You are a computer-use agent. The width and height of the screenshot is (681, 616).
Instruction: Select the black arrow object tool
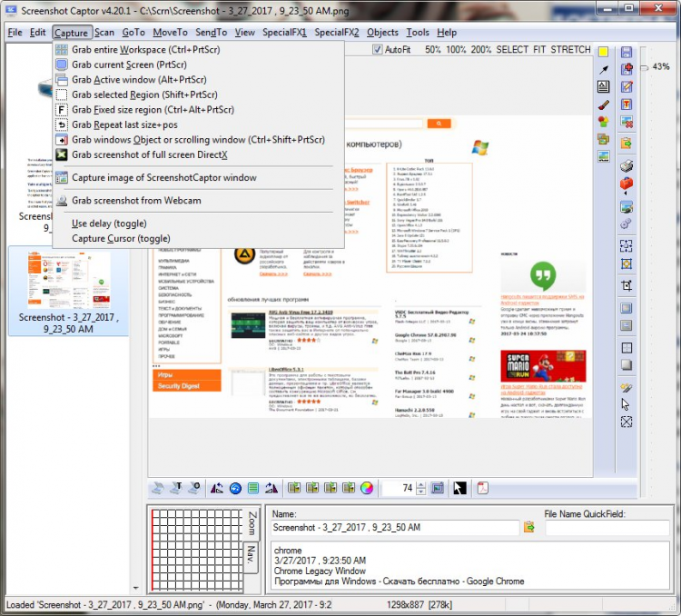[x=603, y=70]
